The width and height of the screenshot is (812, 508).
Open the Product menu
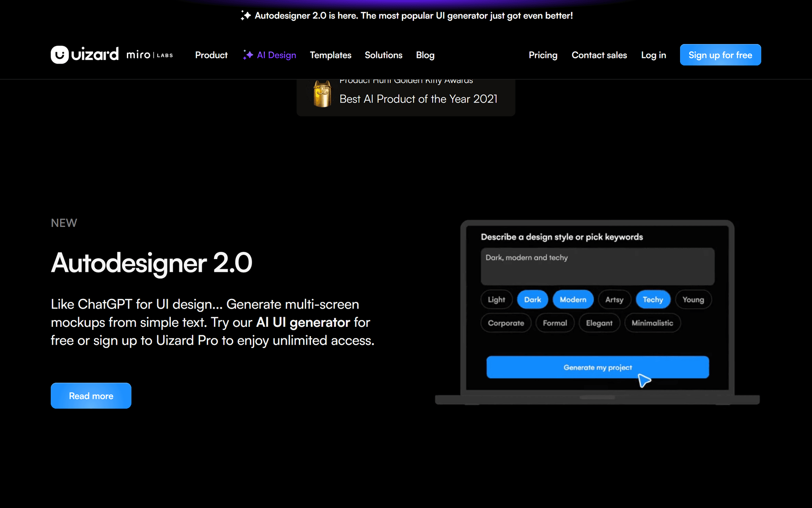pos(211,55)
